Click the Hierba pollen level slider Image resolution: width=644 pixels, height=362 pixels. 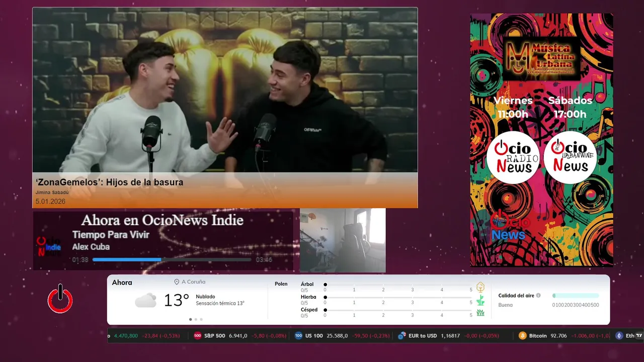click(x=398, y=298)
